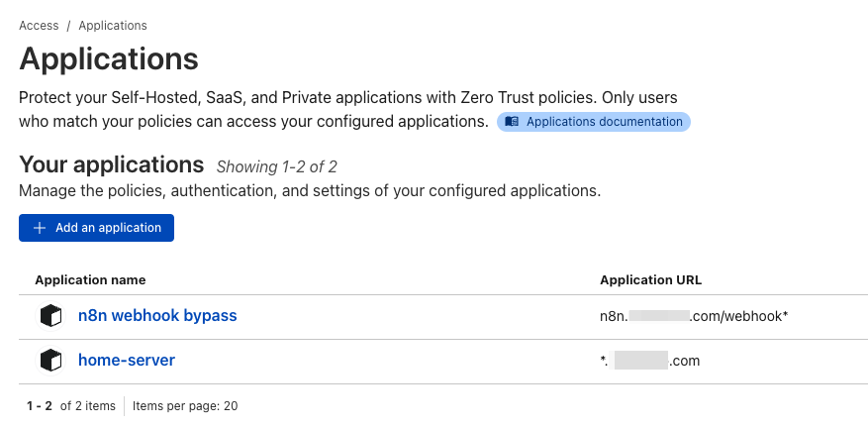The height and width of the screenshot is (428, 868).
Task: Click the n8n webhook bypass cube icon
Action: (50, 317)
